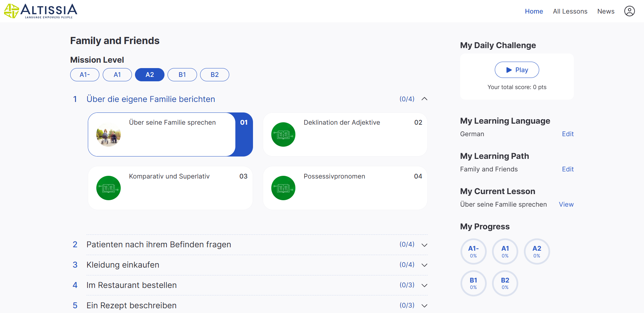Click the Your total score text

click(517, 87)
